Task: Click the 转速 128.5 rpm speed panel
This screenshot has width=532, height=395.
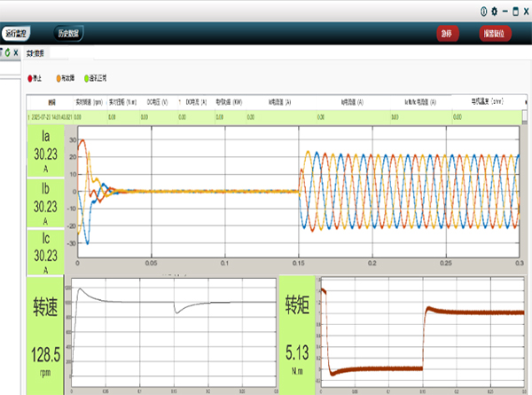Action: click(x=45, y=336)
